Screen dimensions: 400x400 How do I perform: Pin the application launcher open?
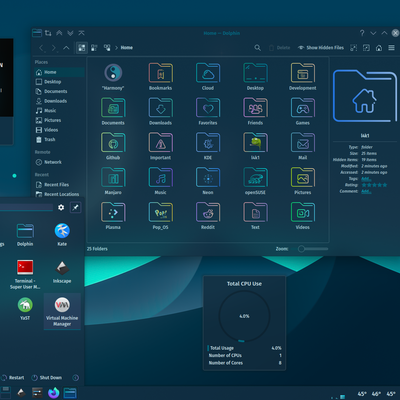click(75, 208)
